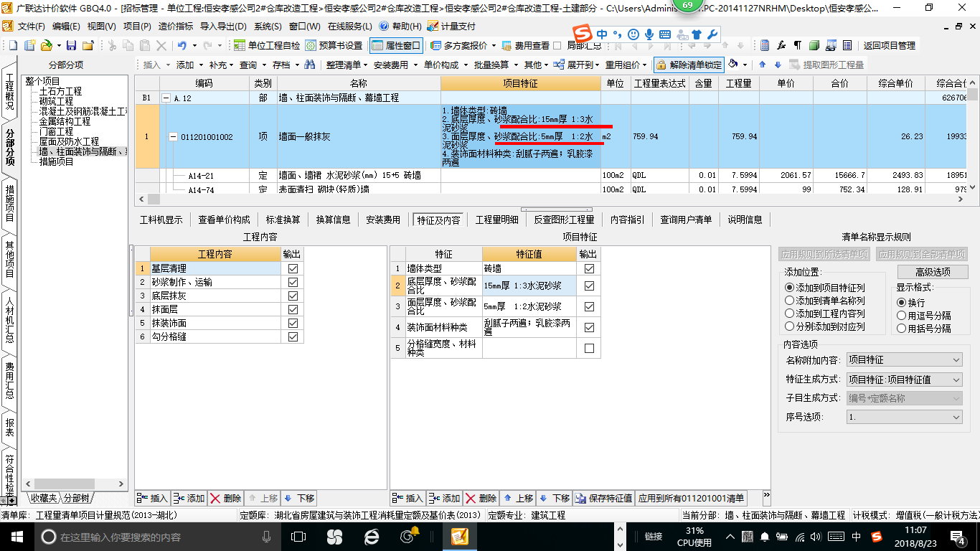
Task: Click the red 删除 button under 工程内容
Action: 226,498
